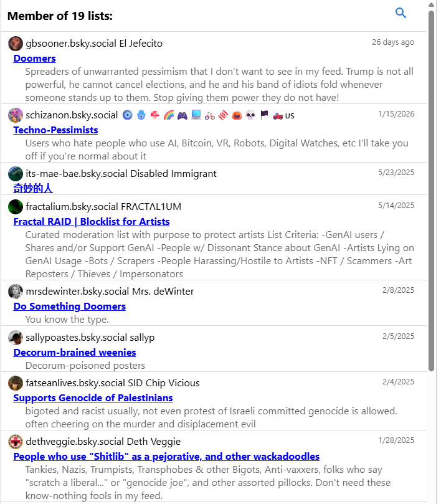The image size is (441, 504).
Task: Click the scrollbar up arrow
Action: [x=432, y=4]
